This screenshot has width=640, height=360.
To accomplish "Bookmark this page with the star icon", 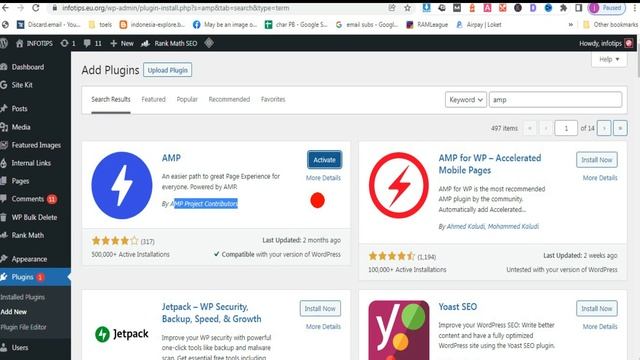I will tap(407, 8).
